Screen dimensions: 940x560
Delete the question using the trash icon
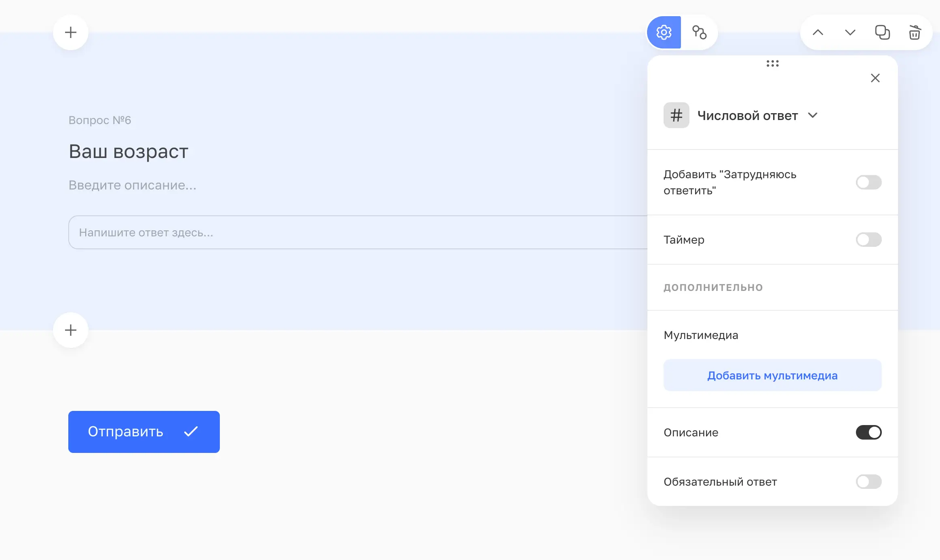(914, 32)
